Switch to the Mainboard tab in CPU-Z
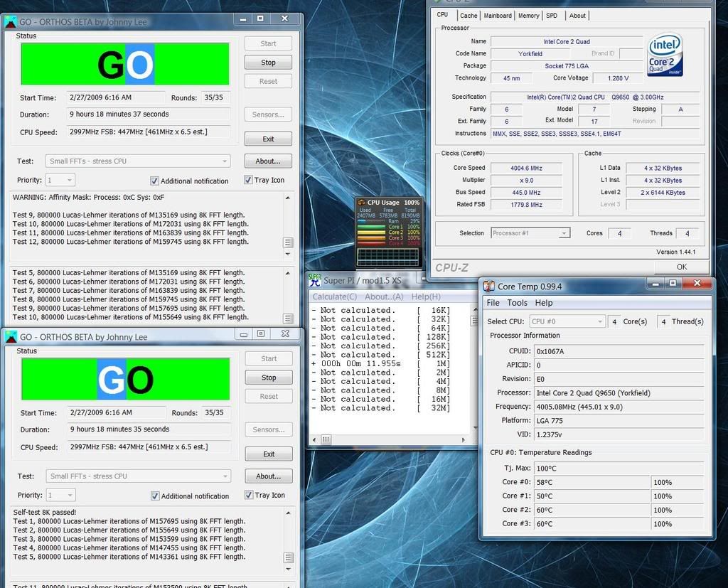Viewport: 728px width, 588px height. pos(498,16)
